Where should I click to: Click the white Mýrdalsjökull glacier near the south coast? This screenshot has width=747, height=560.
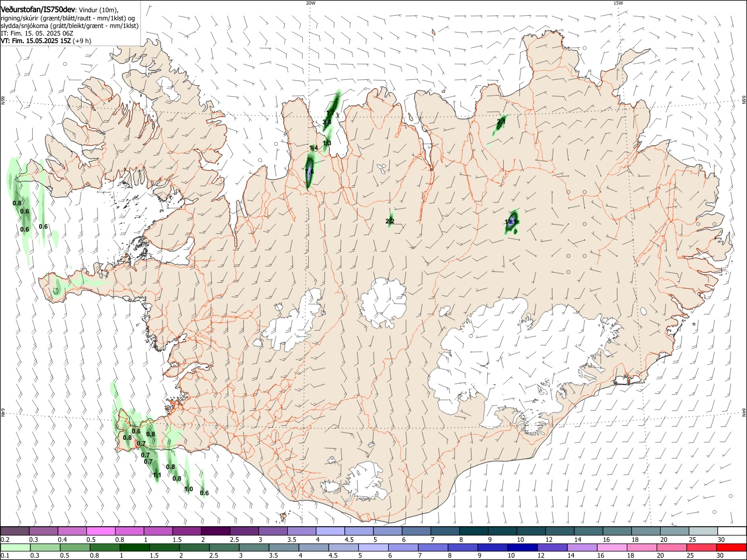(x=366, y=482)
